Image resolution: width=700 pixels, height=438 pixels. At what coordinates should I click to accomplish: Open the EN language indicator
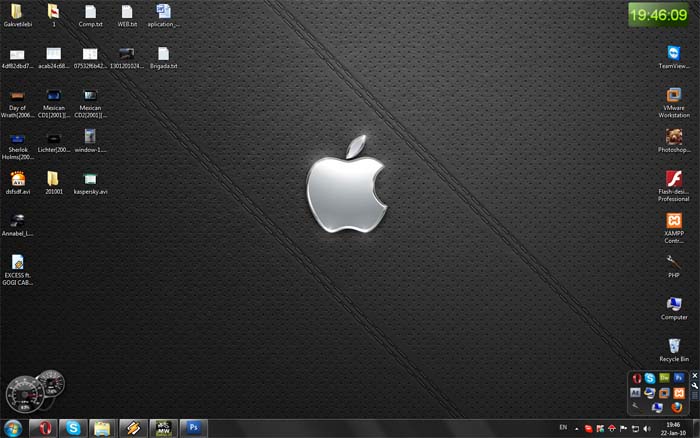[563, 428]
